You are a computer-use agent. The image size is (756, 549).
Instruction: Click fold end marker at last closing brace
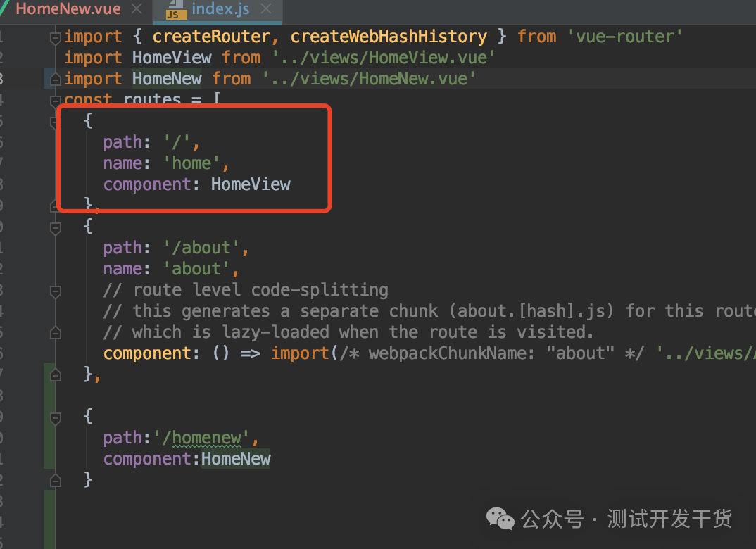(x=56, y=481)
